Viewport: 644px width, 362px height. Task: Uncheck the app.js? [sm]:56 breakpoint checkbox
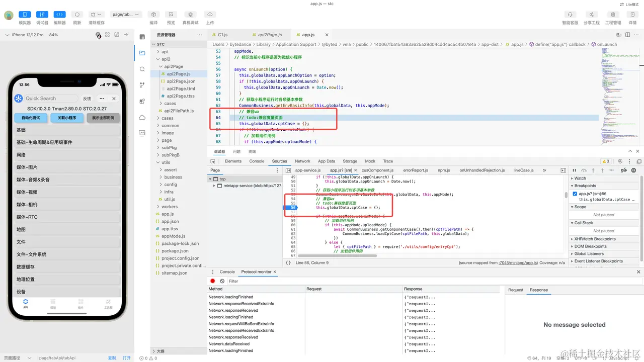coord(575,194)
